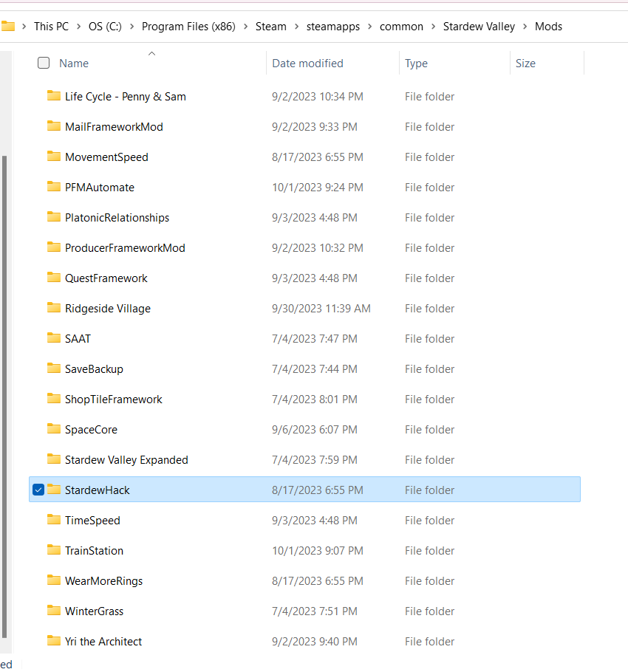Toggle the select-all checkbox in the header
Image resolution: width=628 pixels, height=672 pixels.
[44, 63]
